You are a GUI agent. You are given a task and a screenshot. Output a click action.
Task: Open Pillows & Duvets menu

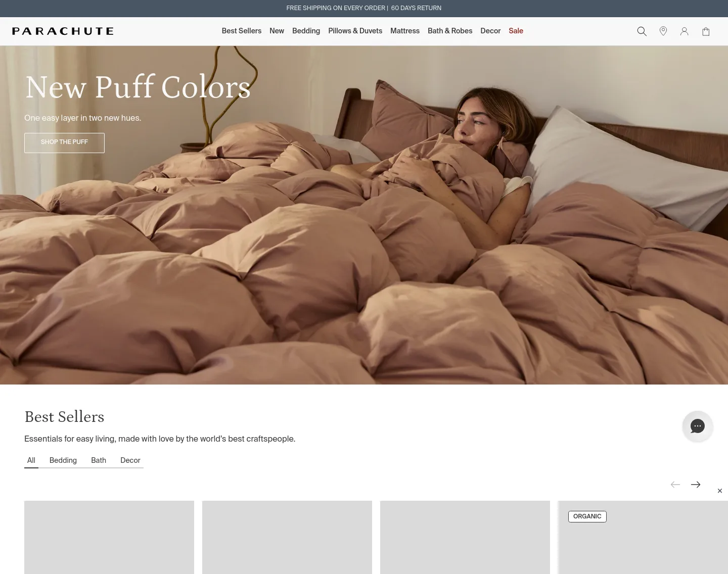(355, 31)
